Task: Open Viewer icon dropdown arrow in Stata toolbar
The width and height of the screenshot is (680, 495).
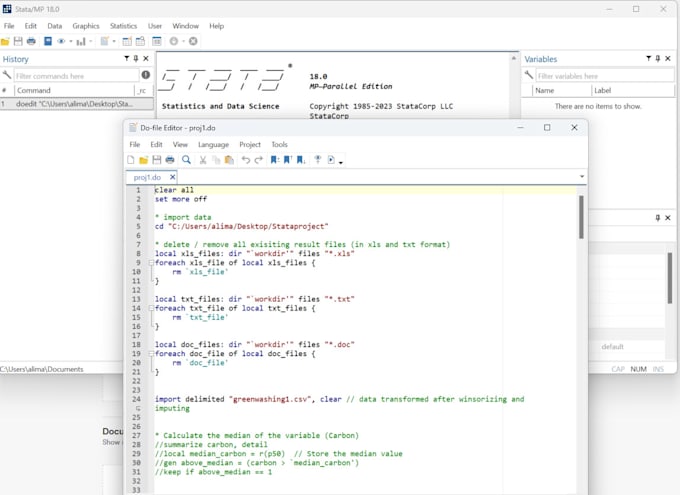Action: [70, 41]
